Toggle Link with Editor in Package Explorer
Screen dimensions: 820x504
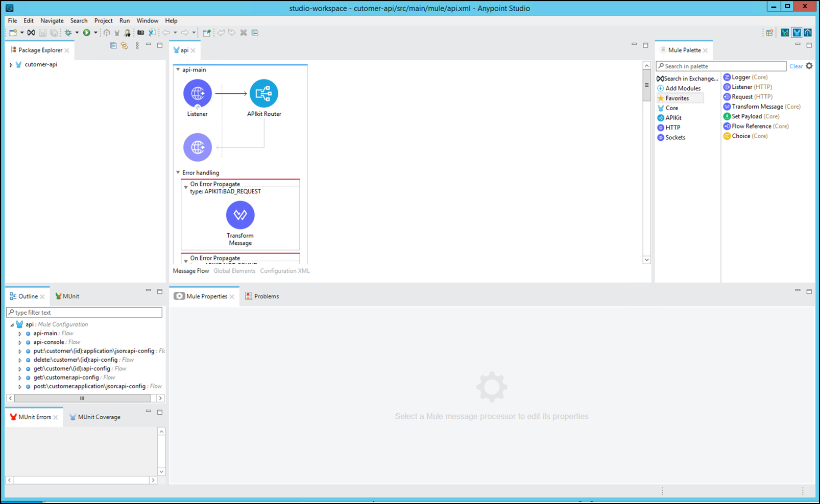(125, 45)
